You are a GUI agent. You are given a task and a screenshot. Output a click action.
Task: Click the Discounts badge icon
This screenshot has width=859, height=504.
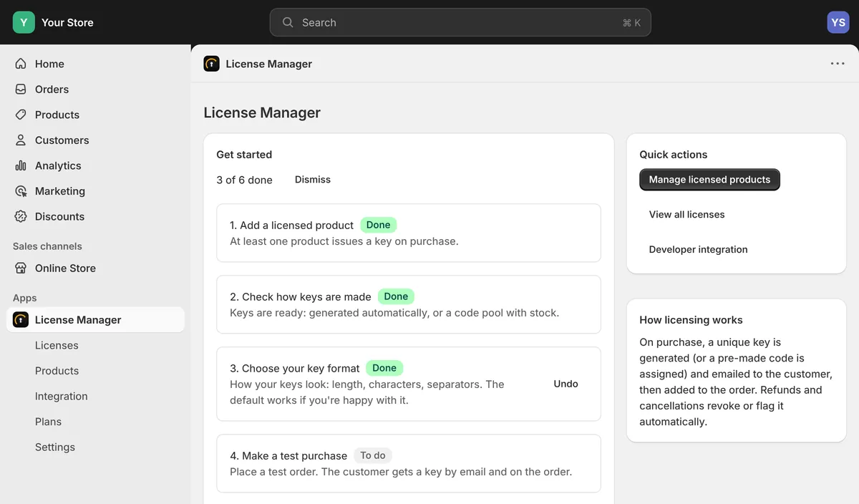21,216
